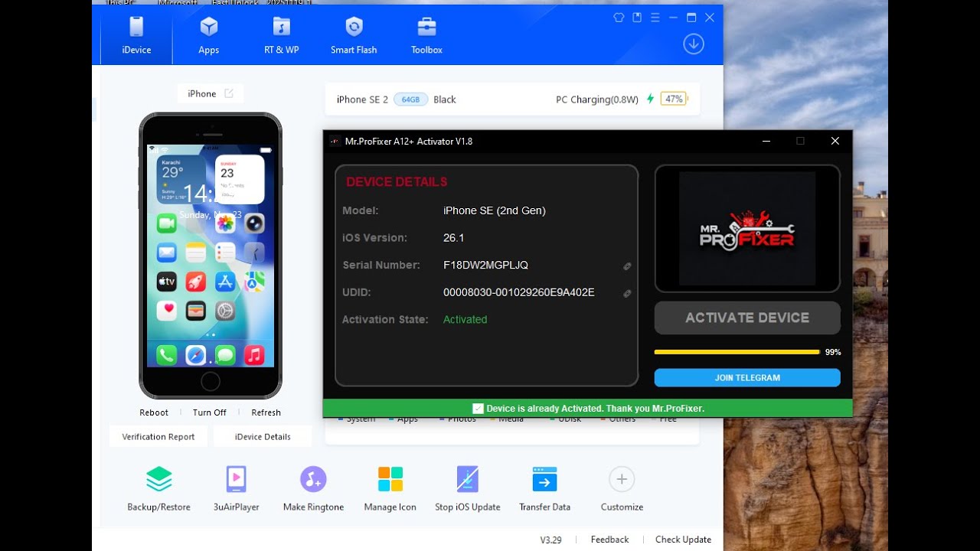Open the iDevice tab in 3uTools
Viewport: 980px width, 551px height.
click(136, 36)
